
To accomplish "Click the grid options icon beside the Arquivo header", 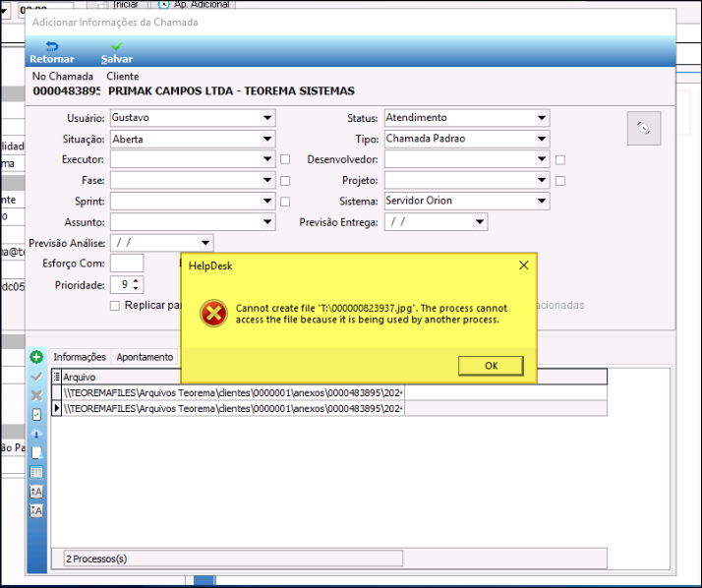I will coord(56,377).
